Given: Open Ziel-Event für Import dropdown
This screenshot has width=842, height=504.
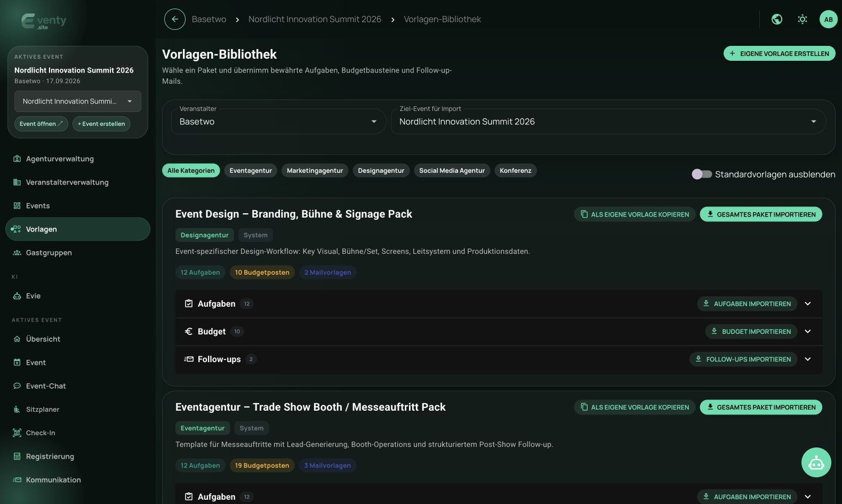Looking at the screenshot, I should click(608, 122).
